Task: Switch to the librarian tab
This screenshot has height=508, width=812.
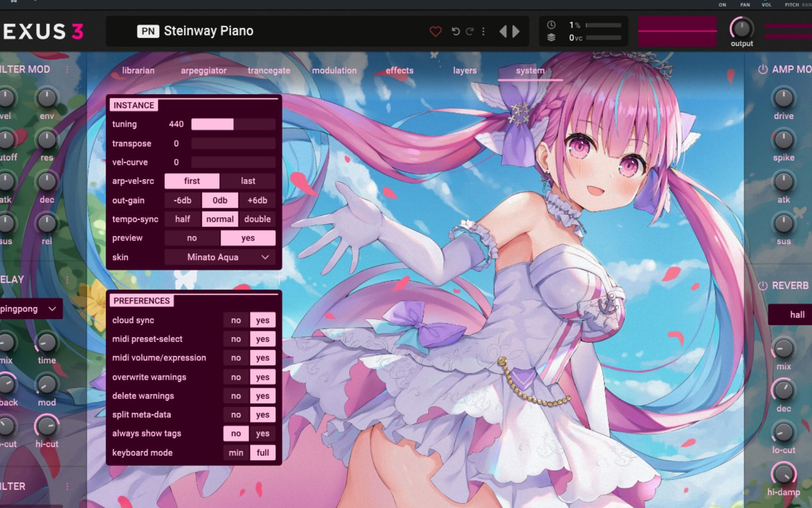Action: pyautogui.click(x=138, y=70)
